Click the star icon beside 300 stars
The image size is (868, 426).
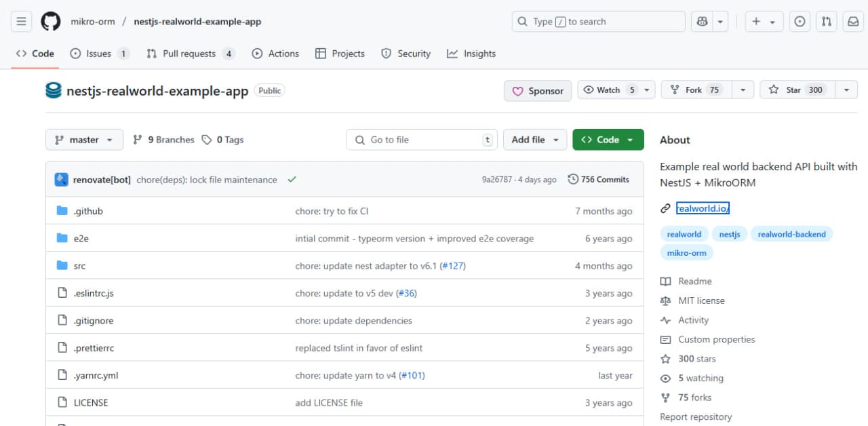[665, 359]
